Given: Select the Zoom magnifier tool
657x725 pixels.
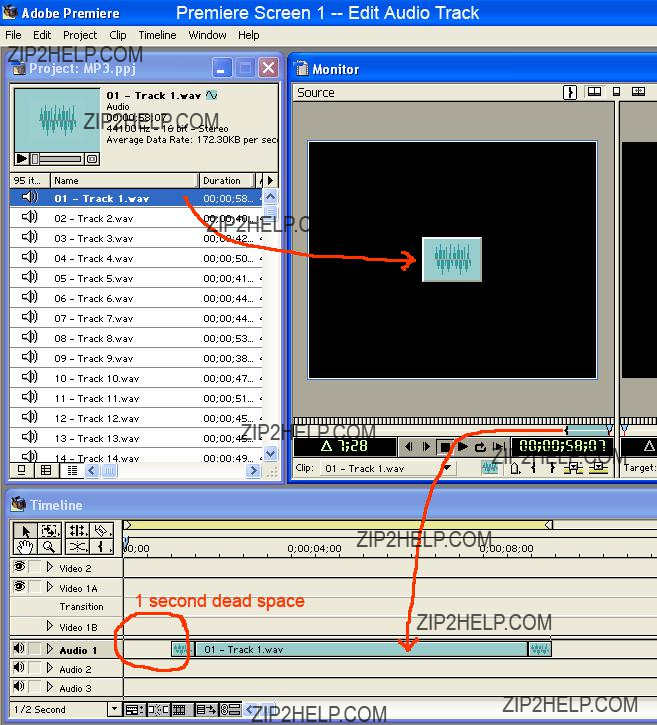Looking at the screenshot, I should (49, 547).
